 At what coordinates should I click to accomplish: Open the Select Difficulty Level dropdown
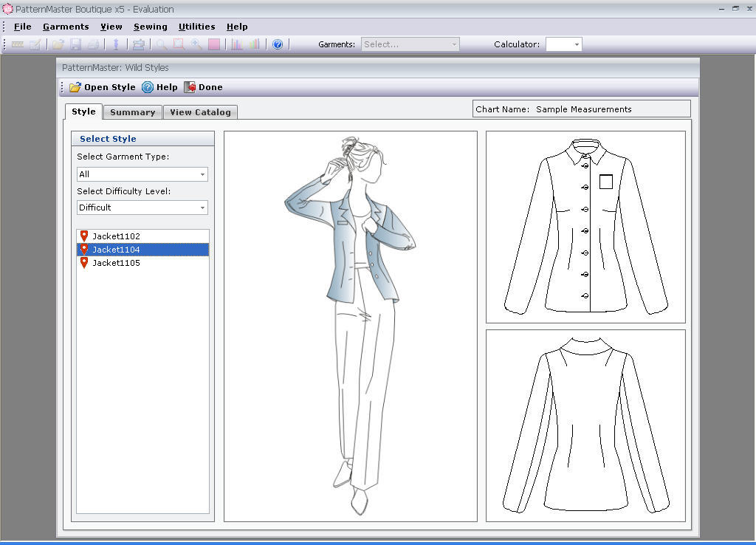[142, 208]
